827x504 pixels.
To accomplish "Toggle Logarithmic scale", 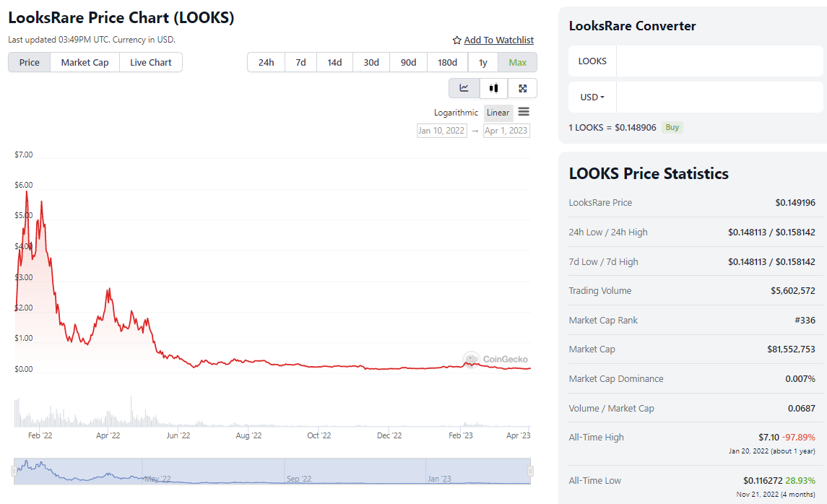I will click(456, 113).
